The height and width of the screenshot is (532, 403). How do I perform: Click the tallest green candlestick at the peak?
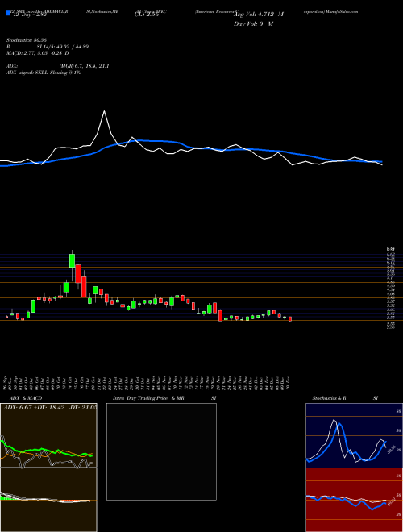[x=72, y=260]
